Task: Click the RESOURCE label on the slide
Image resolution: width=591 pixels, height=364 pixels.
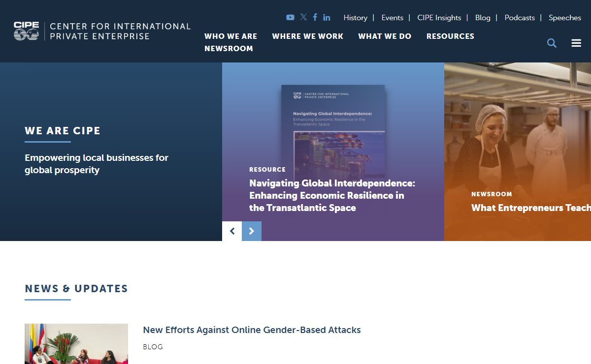Action: tap(267, 169)
